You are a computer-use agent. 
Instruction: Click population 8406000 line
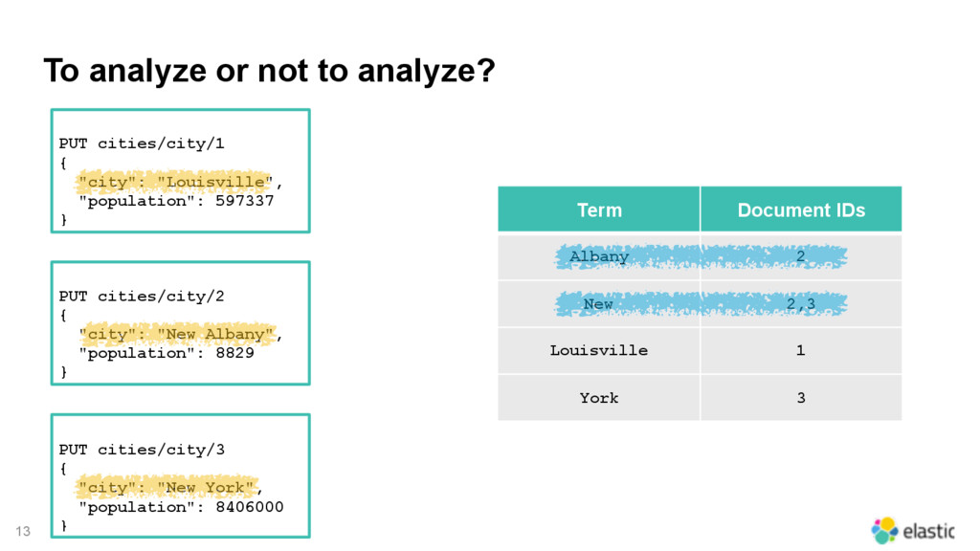coord(181,507)
